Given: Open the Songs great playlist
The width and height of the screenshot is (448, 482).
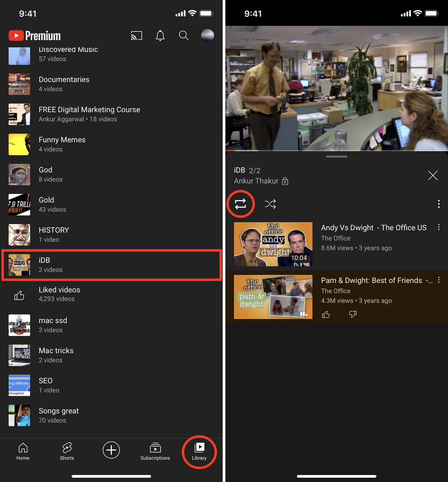Looking at the screenshot, I should [111, 416].
